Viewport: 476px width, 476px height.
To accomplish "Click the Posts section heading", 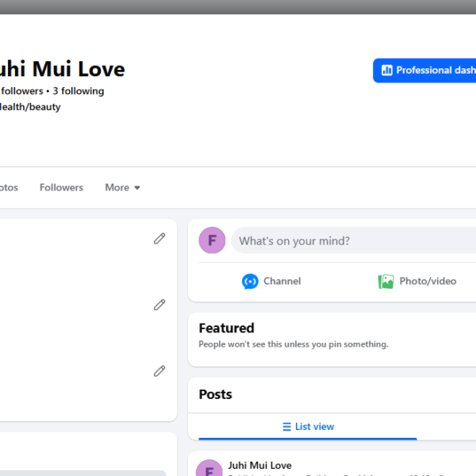I will pos(215,394).
